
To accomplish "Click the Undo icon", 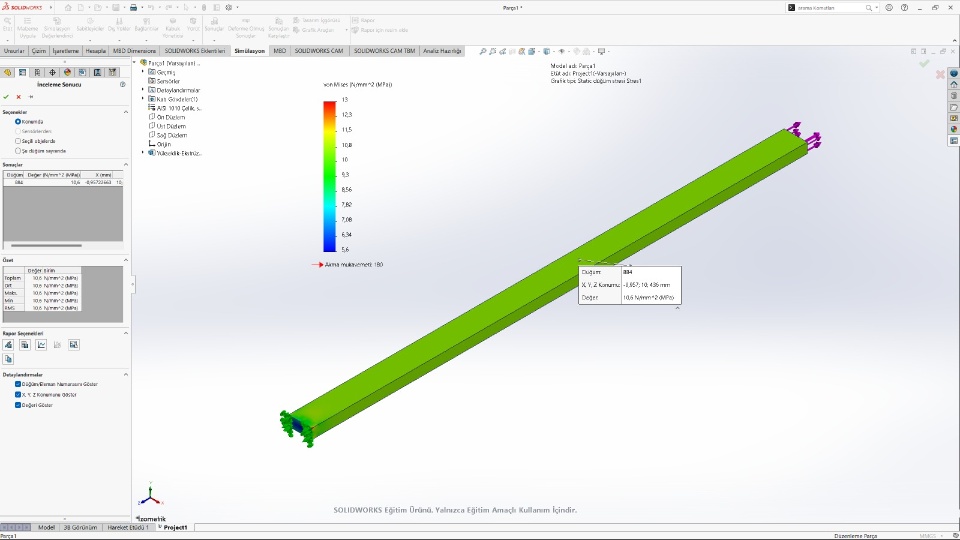I will coord(151,8).
